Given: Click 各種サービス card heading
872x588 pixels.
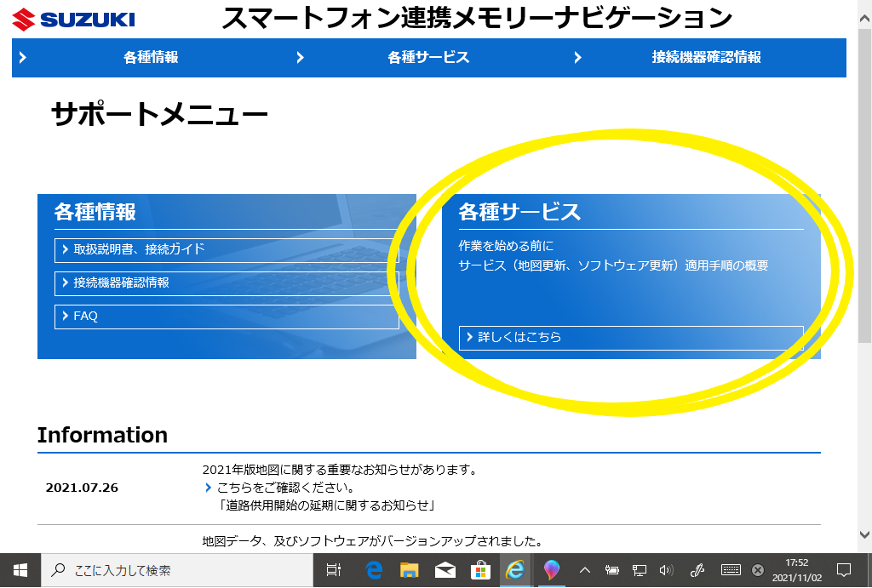Looking at the screenshot, I should (x=519, y=212).
